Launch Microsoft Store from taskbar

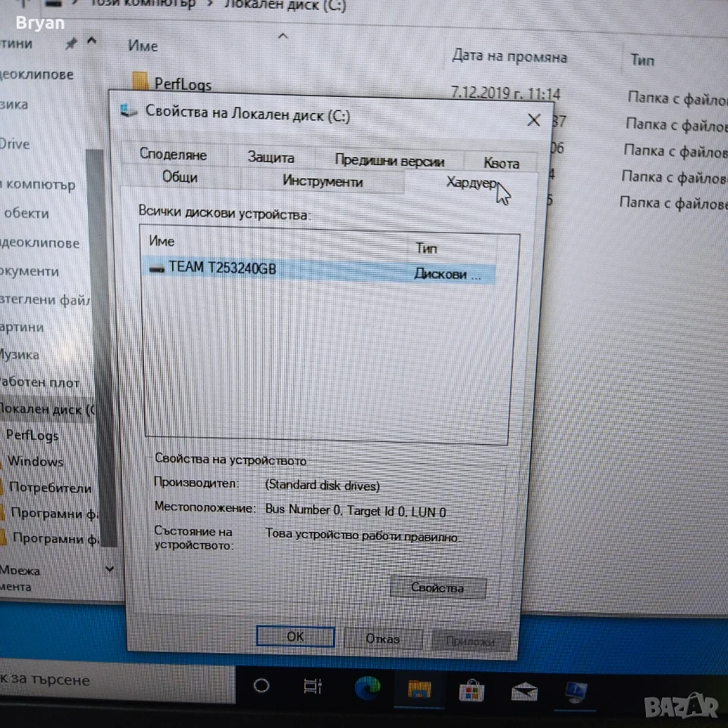471,692
